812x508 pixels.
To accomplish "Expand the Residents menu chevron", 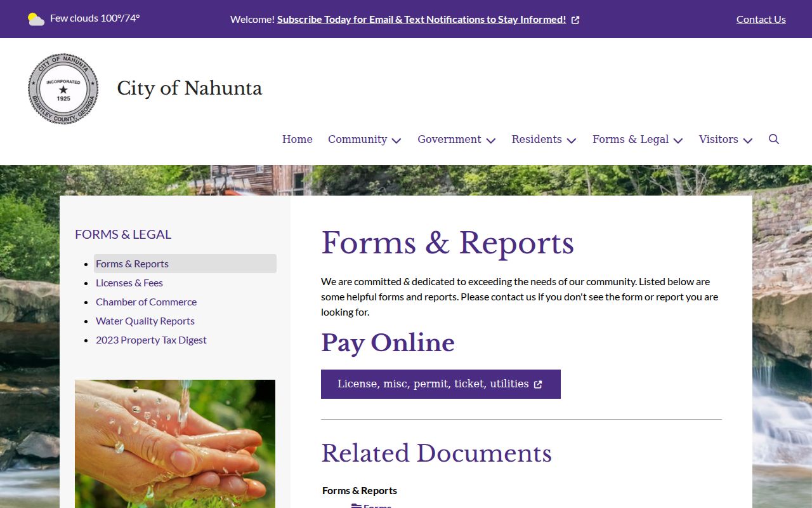I will point(572,140).
